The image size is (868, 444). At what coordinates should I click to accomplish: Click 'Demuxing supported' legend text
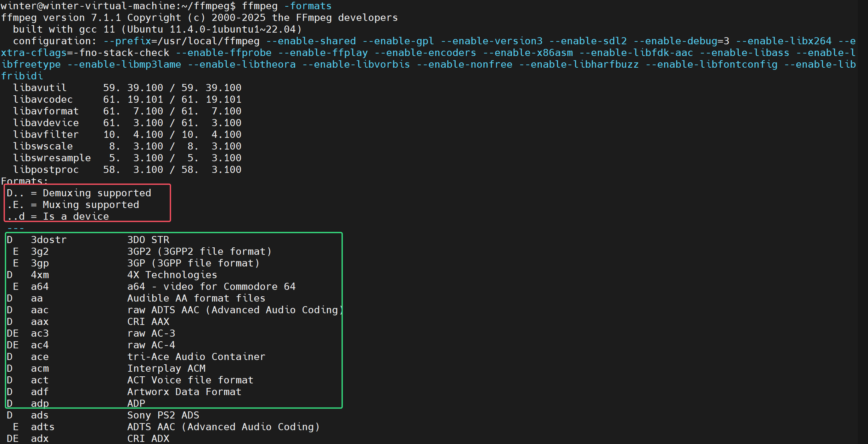pos(97,193)
